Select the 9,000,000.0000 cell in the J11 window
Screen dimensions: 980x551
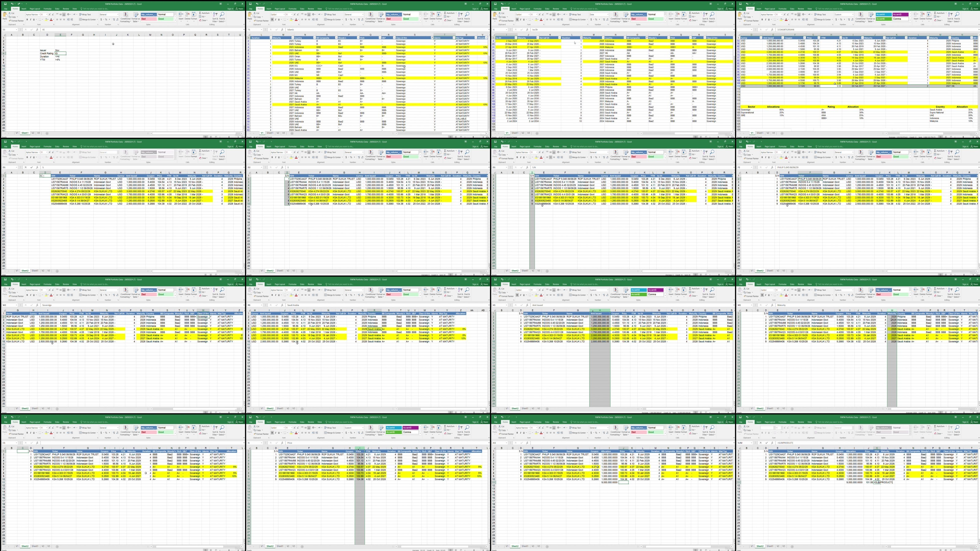click(609, 482)
